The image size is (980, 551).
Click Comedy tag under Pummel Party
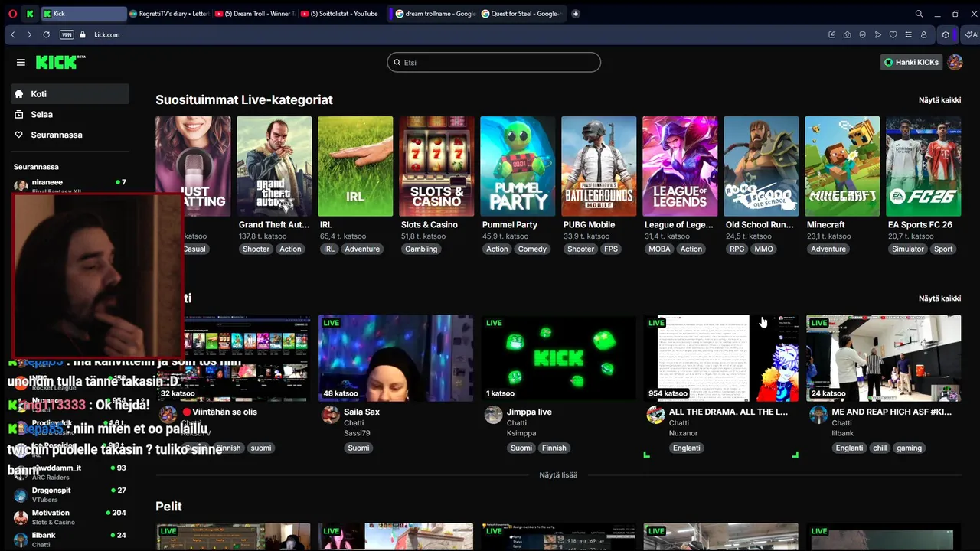(x=532, y=249)
